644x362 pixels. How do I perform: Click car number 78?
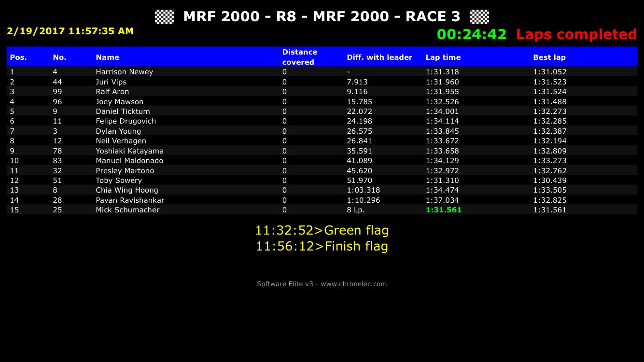tap(57, 151)
